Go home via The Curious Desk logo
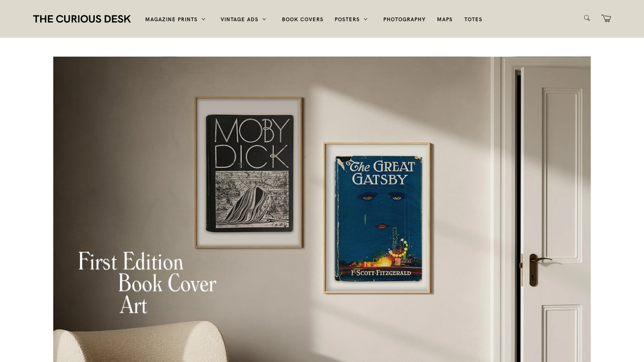The width and height of the screenshot is (644, 362). (82, 19)
